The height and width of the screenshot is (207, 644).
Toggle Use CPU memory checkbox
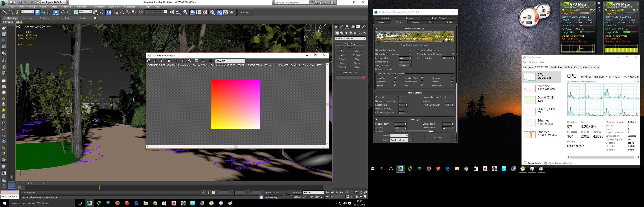click(x=399, y=109)
